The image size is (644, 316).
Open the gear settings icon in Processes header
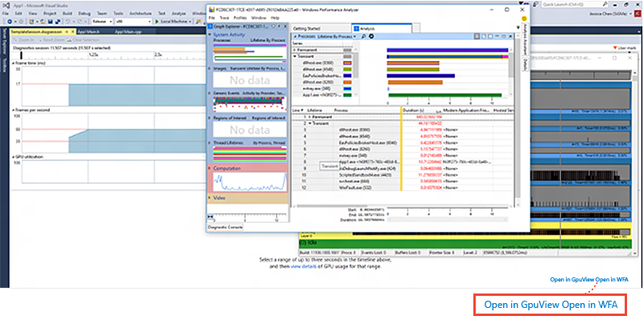(x=371, y=36)
